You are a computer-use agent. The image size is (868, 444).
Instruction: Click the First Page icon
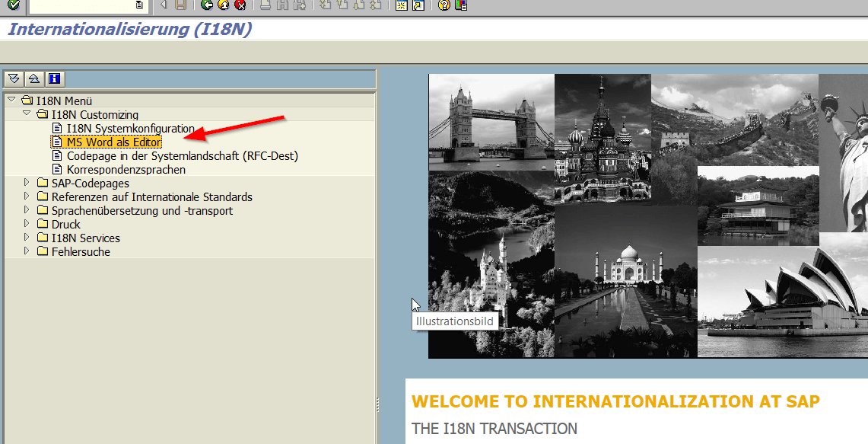(325, 5)
